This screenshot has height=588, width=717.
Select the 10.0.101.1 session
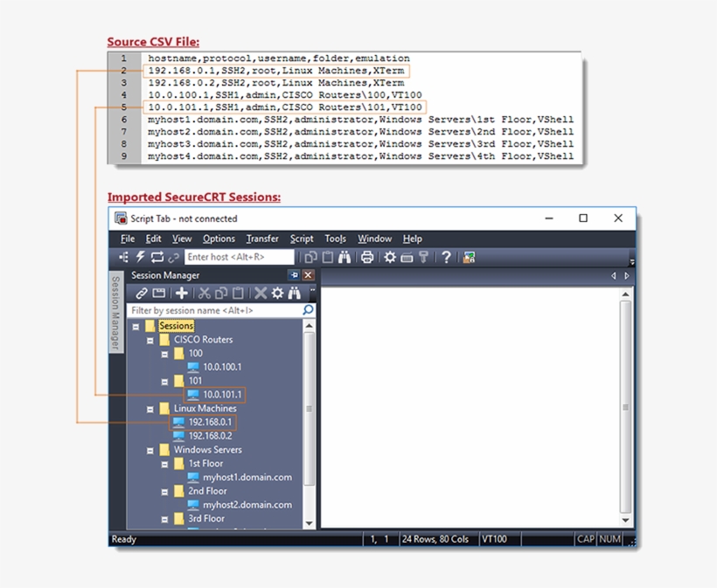(x=222, y=394)
